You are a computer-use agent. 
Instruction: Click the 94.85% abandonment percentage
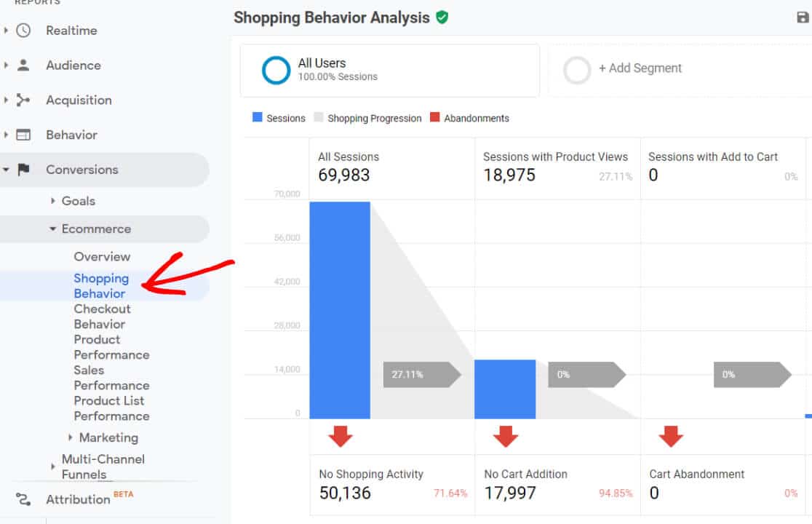[616, 493]
